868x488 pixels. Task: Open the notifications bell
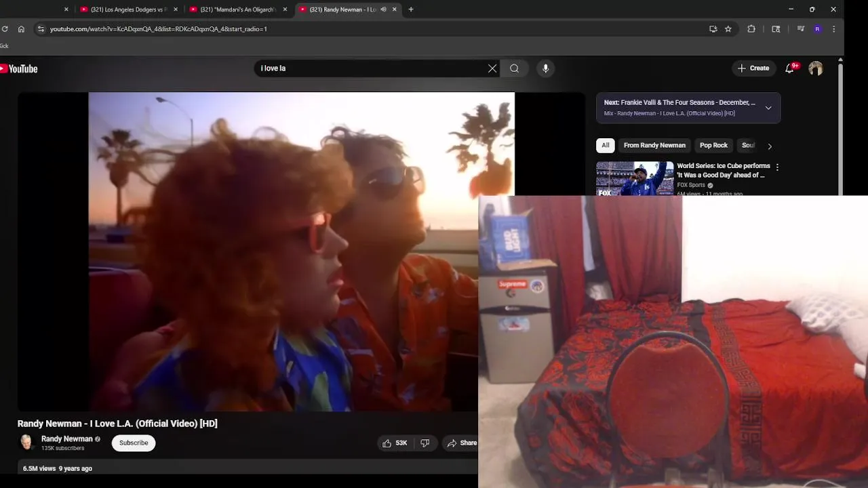click(789, 68)
